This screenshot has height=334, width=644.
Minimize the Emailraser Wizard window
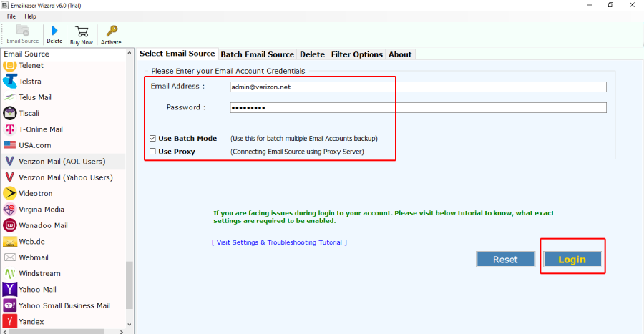(x=590, y=5)
